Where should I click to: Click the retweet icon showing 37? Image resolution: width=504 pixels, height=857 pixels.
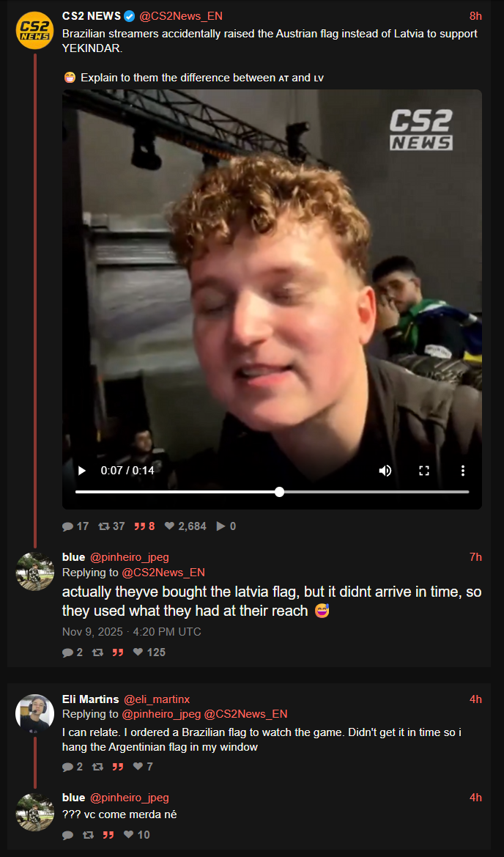point(103,526)
